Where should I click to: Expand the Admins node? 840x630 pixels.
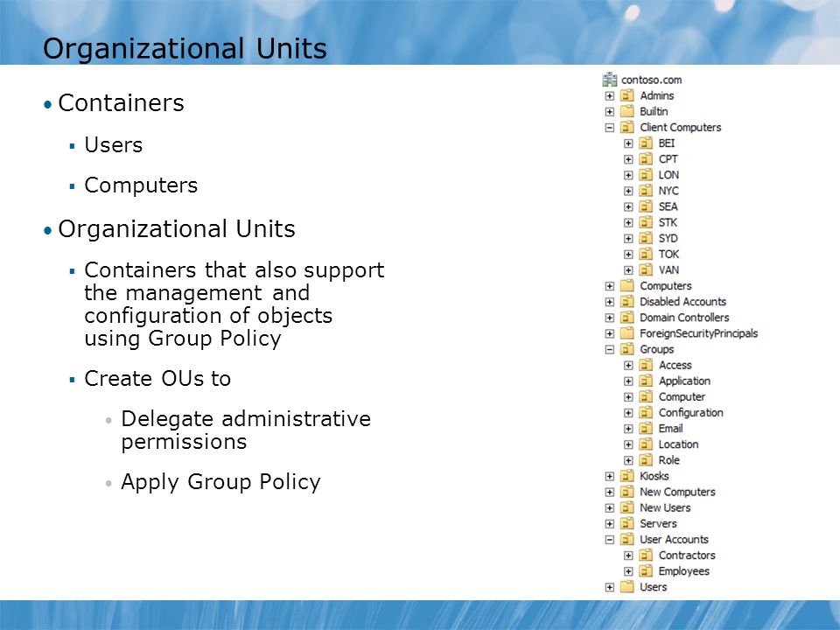(x=610, y=96)
